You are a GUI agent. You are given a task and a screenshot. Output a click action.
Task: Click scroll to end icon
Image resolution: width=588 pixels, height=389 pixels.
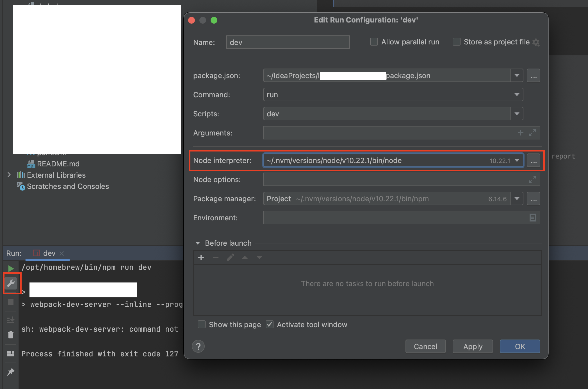pyautogui.click(x=11, y=320)
